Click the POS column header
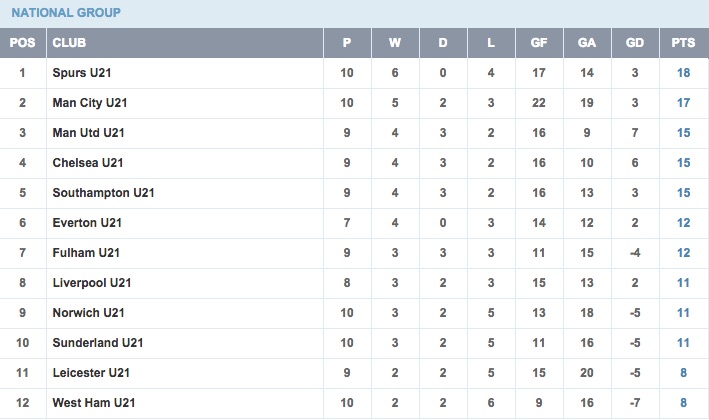709x420 pixels. (23, 42)
